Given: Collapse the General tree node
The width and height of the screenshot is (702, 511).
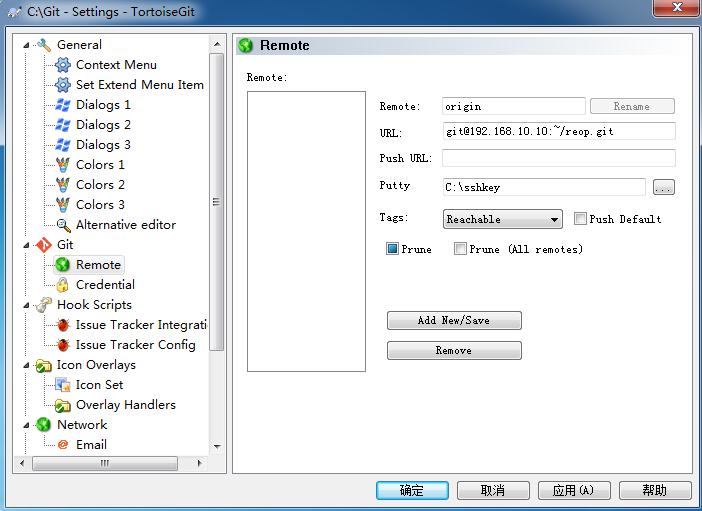Looking at the screenshot, I should tap(26, 45).
